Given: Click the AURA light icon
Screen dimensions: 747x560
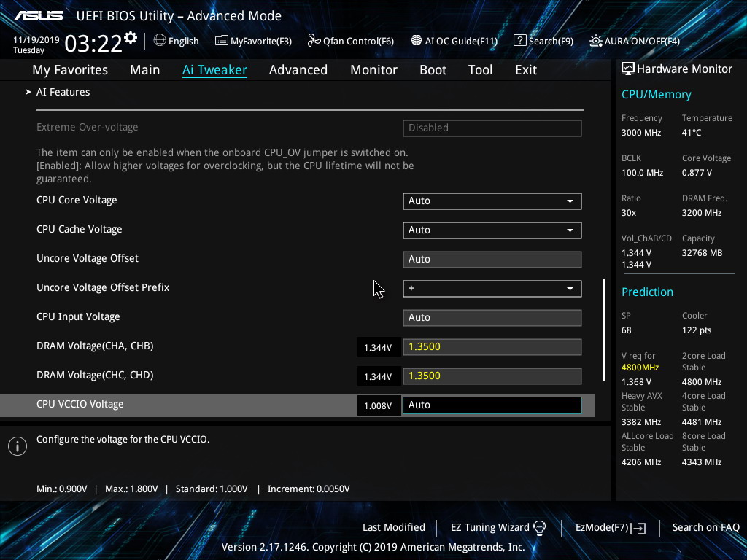Looking at the screenshot, I should [x=595, y=41].
